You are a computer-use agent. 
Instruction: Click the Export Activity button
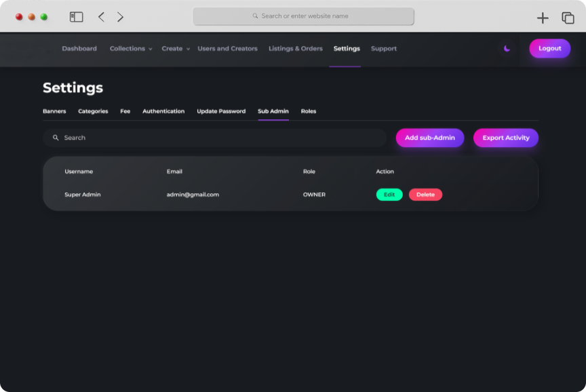click(x=506, y=138)
